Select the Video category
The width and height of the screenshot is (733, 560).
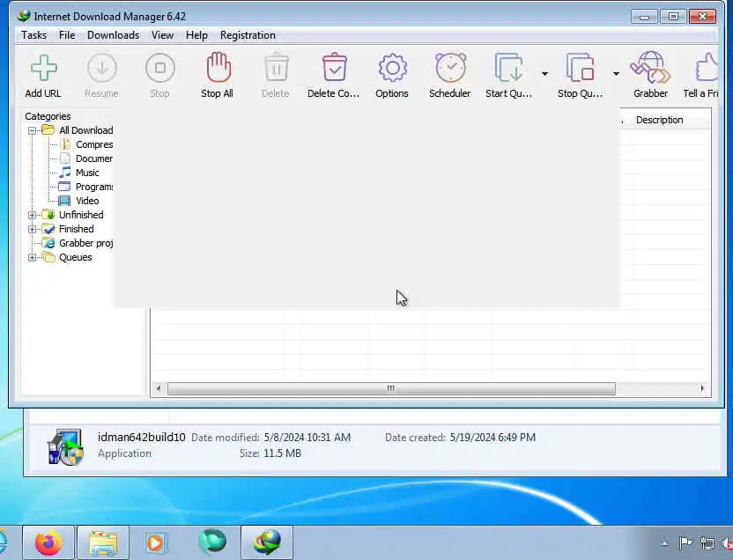(87, 201)
